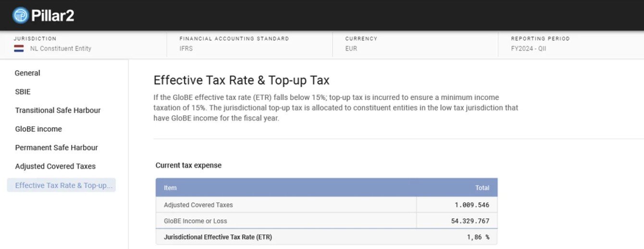Go to Transitional Safe Harbour
Viewport: 644px width, 249px height.
pos(58,111)
